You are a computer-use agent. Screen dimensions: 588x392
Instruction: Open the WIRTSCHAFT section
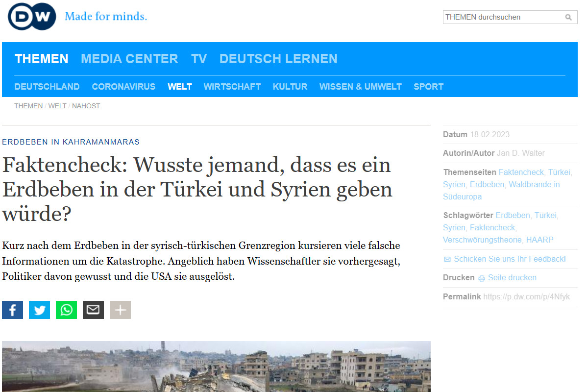tap(232, 87)
